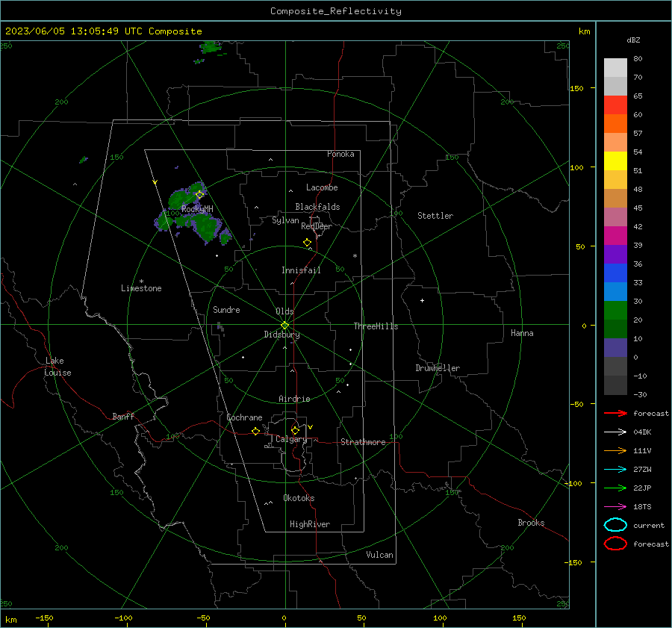This screenshot has width=672, height=628.
Task: Click the magenta 18TS arrow legend icon
Action: (x=615, y=507)
